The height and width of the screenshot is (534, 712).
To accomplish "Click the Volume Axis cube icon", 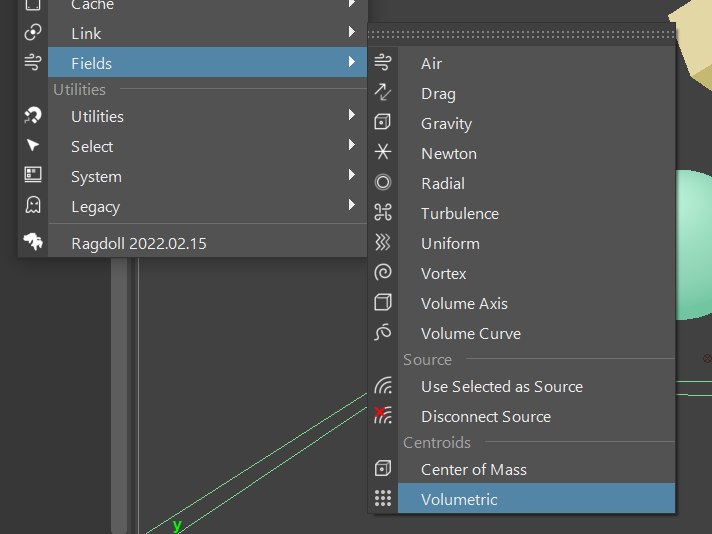I will [x=382, y=303].
